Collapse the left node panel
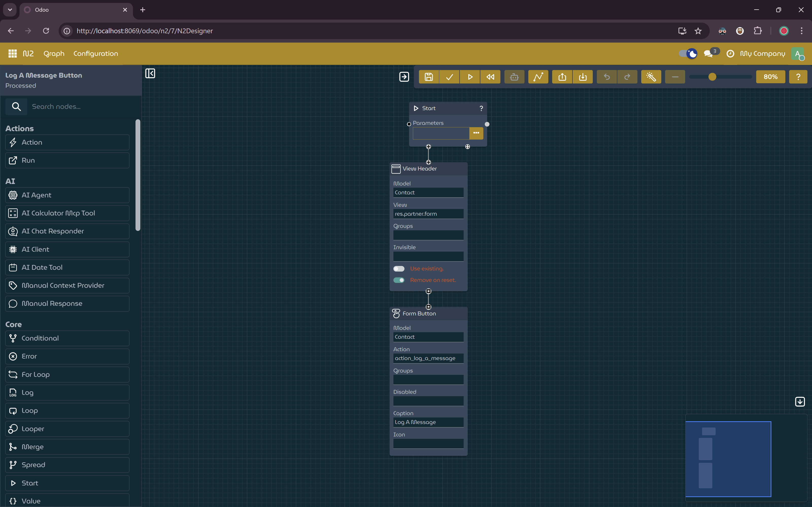 tap(150, 73)
